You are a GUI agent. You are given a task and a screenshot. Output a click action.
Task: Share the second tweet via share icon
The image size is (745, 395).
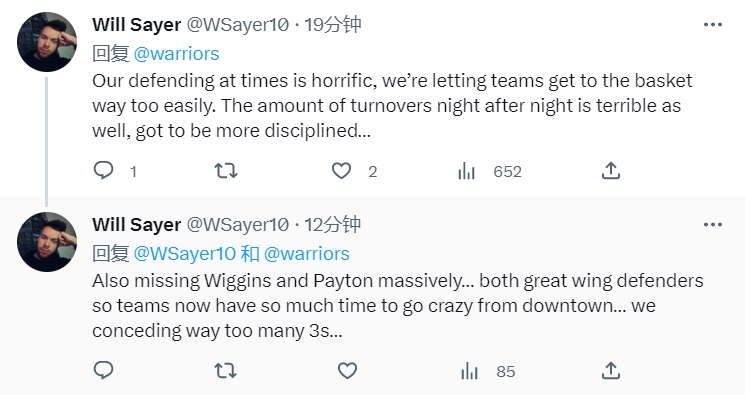coord(611,371)
